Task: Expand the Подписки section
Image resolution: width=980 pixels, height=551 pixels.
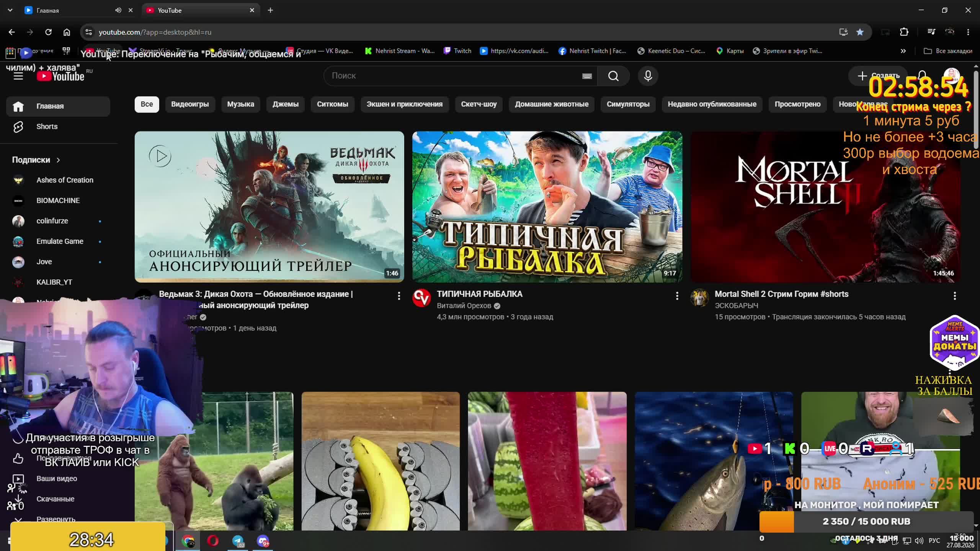Action: pos(36,160)
